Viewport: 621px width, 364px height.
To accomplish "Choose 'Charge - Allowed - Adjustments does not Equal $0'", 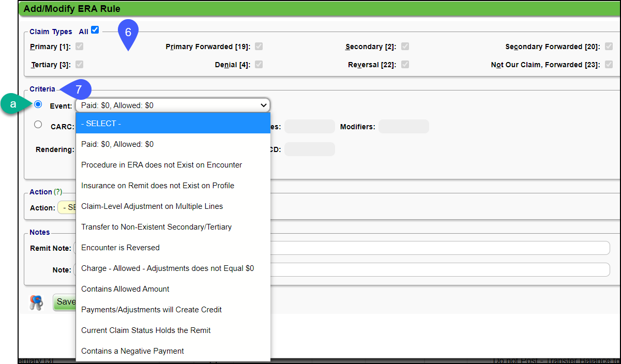I will (x=173, y=268).
